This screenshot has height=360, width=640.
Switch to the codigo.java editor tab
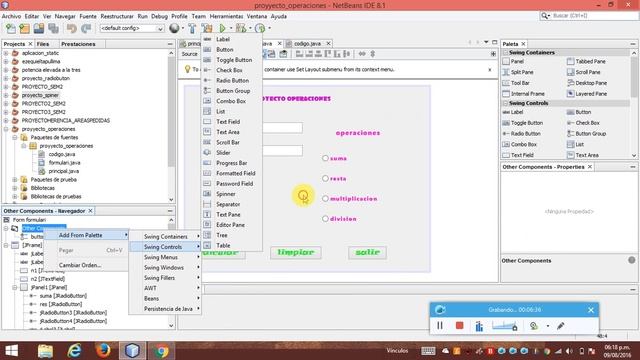click(307, 44)
